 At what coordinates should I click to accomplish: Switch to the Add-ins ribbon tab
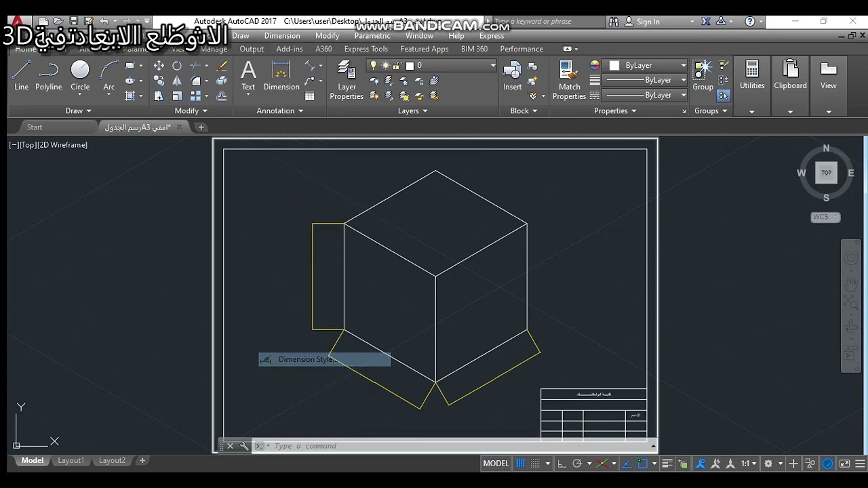(x=290, y=49)
